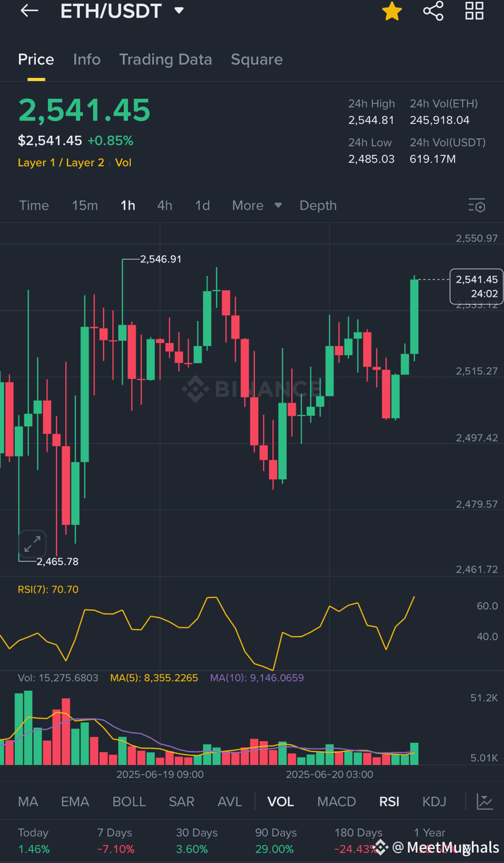Click the 24h Vol(ETH) value 245,918.04
The image size is (504, 863).
pyautogui.click(x=439, y=120)
